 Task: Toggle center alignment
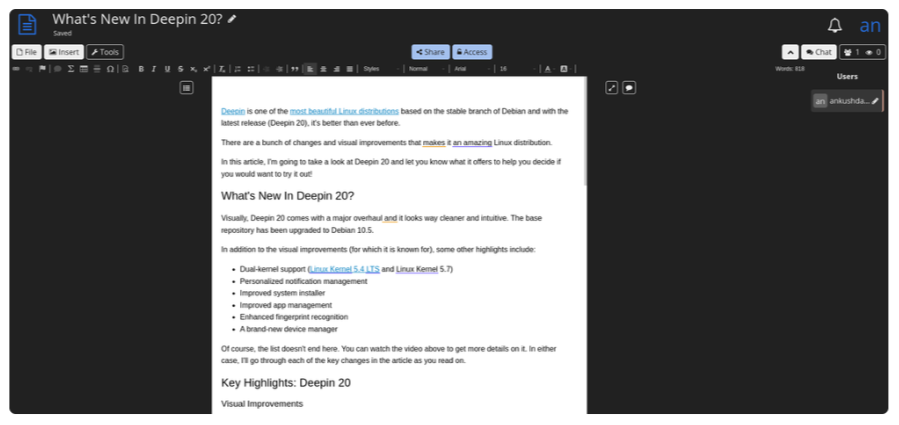point(323,69)
